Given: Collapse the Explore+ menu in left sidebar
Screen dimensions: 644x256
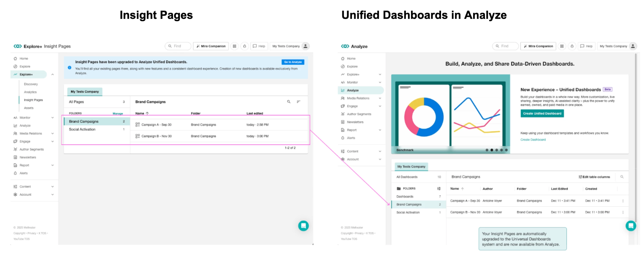Looking at the screenshot, I should pos(52,75).
